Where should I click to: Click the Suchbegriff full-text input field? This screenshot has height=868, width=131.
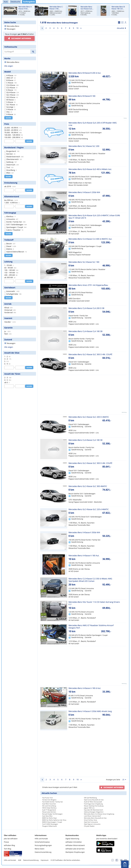coord(17,52)
